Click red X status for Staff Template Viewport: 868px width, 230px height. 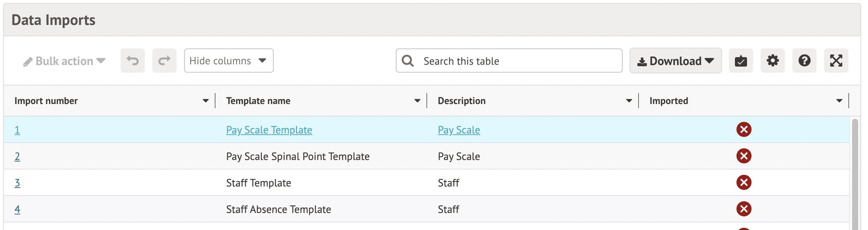coord(744,183)
